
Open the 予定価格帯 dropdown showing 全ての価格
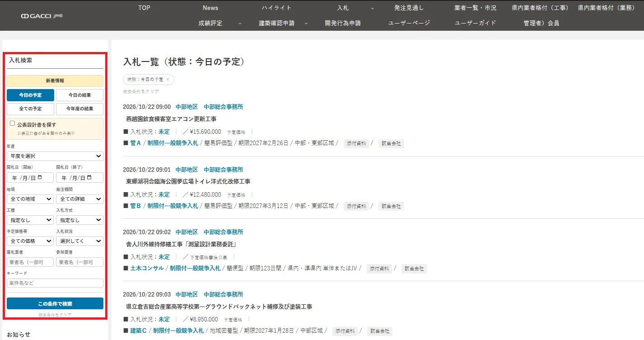30,241
